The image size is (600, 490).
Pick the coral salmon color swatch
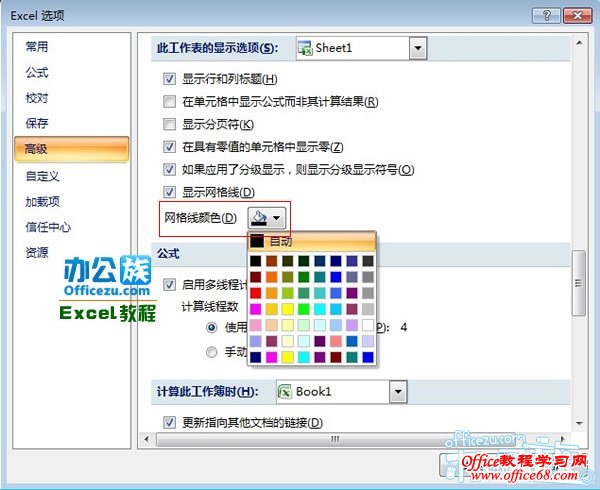click(336, 341)
